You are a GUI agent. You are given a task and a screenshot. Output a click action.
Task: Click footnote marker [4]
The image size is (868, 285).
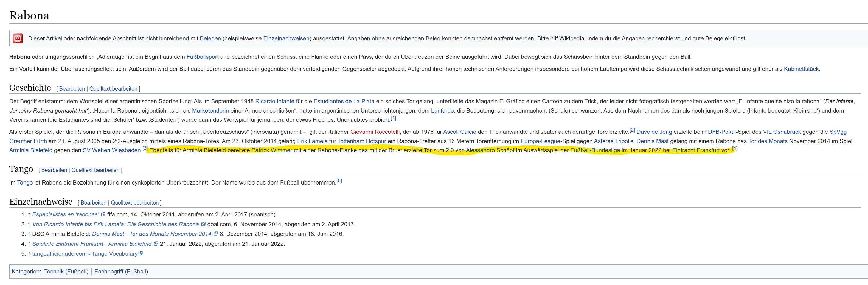[735, 148]
